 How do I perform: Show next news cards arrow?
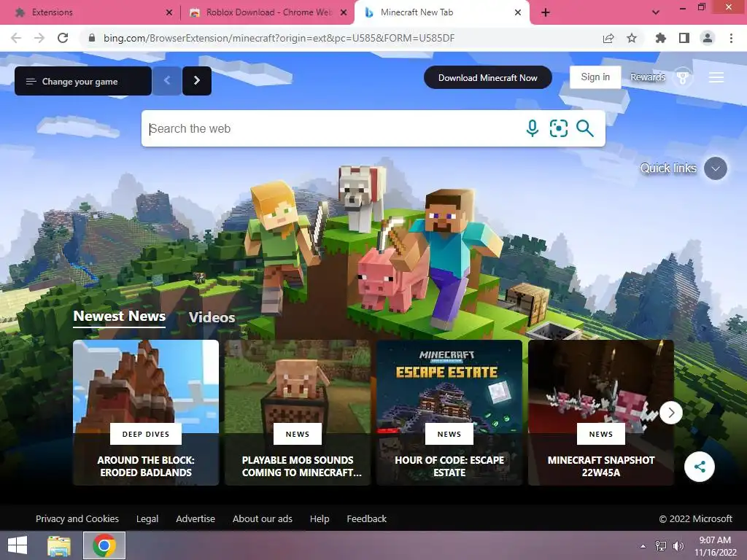tap(671, 413)
